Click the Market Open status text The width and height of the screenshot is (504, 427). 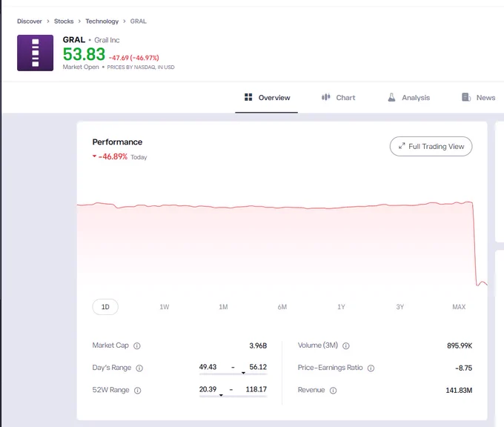(81, 67)
